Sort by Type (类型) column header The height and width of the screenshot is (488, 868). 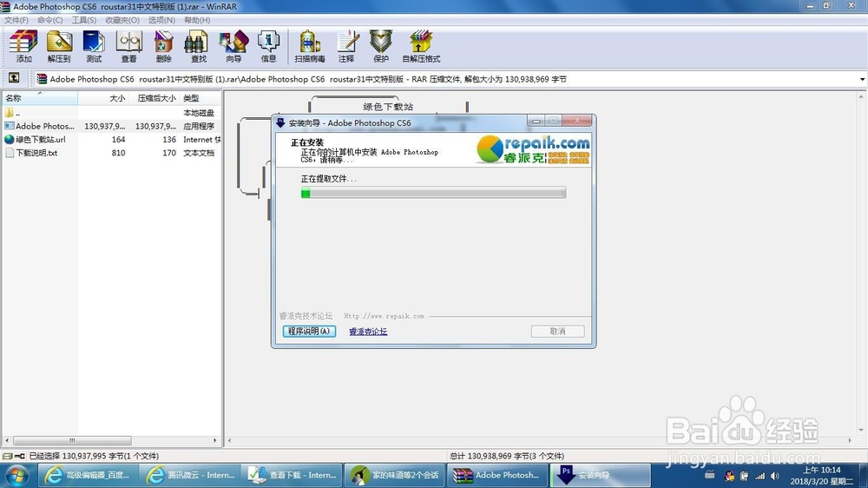tap(201, 98)
